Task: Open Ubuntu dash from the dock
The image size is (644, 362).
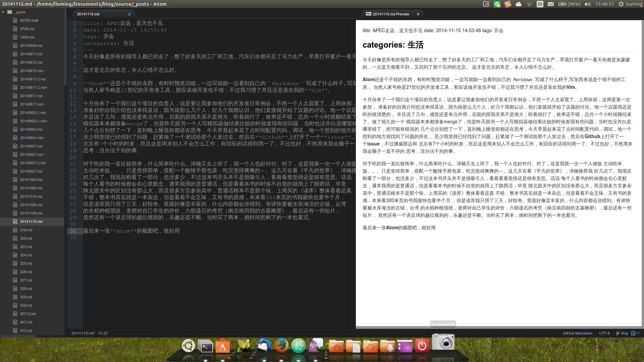Action: coord(188,346)
